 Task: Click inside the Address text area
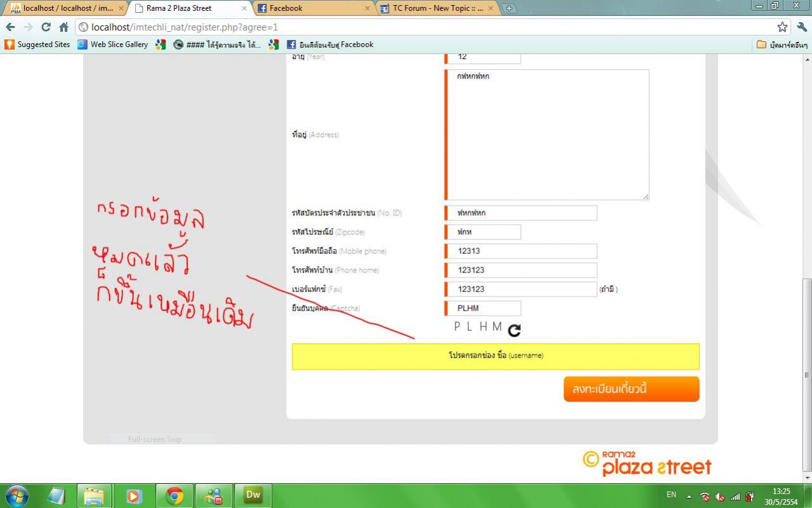tap(547, 135)
